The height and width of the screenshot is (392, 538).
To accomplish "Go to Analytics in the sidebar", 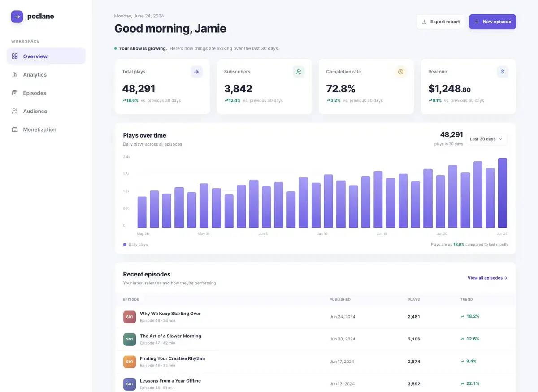I will pos(46,75).
